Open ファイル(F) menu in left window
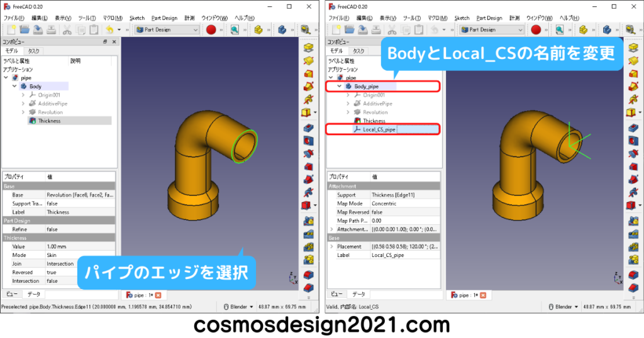 (x=14, y=18)
